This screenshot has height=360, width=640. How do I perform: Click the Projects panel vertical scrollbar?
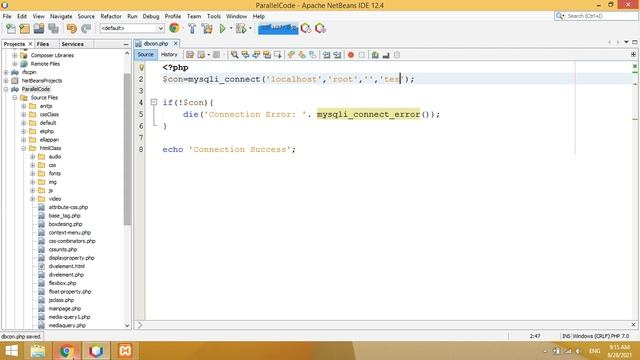click(127, 149)
